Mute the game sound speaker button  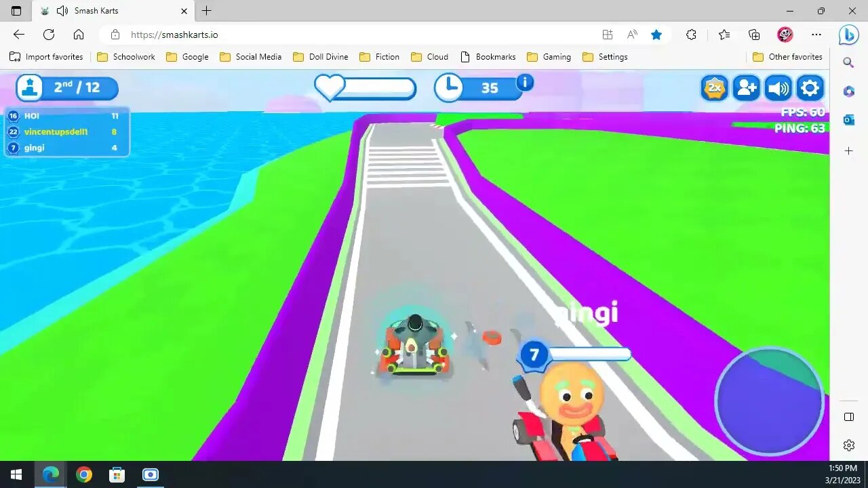point(778,87)
